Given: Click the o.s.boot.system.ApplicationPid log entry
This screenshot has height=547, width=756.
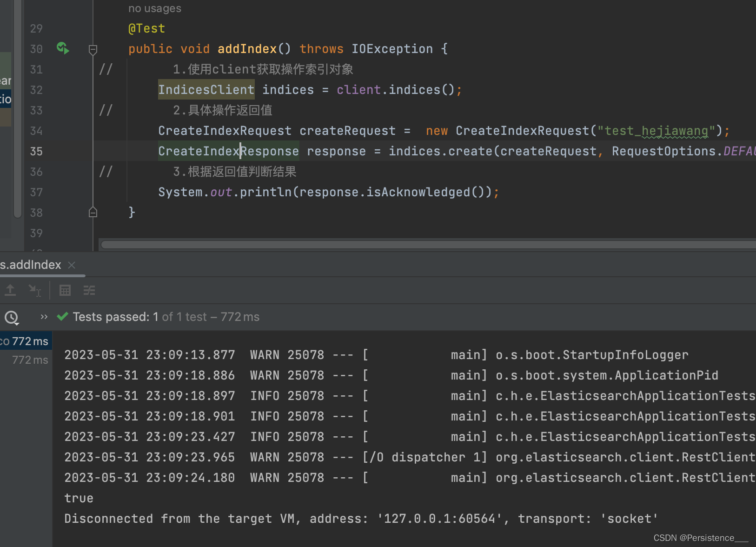Looking at the screenshot, I should 391,375.
